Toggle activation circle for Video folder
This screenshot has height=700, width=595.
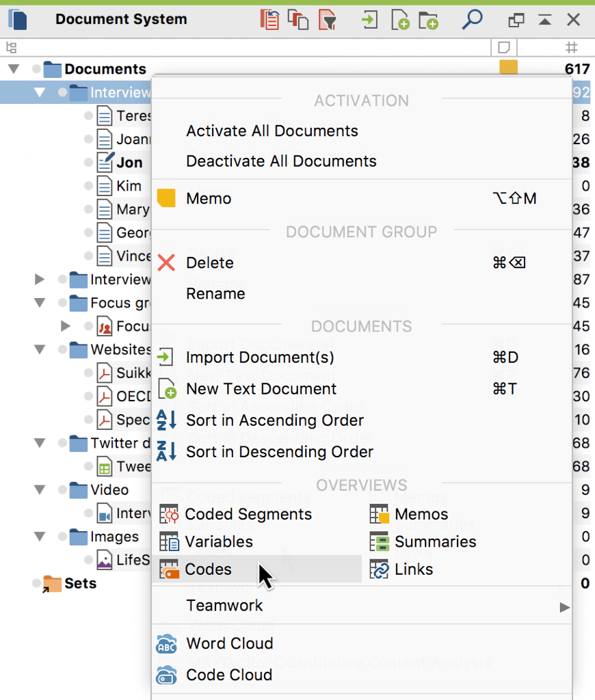pyautogui.click(x=62, y=489)
